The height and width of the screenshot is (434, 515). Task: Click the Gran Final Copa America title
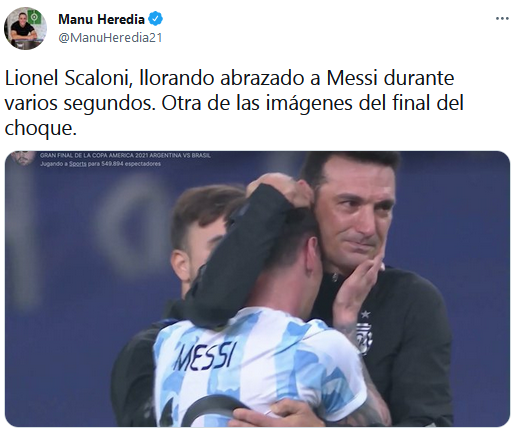pos(125,155)
